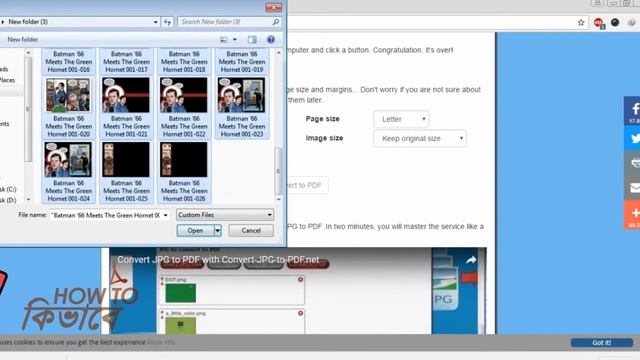Click the dark round extension icon

615,23
